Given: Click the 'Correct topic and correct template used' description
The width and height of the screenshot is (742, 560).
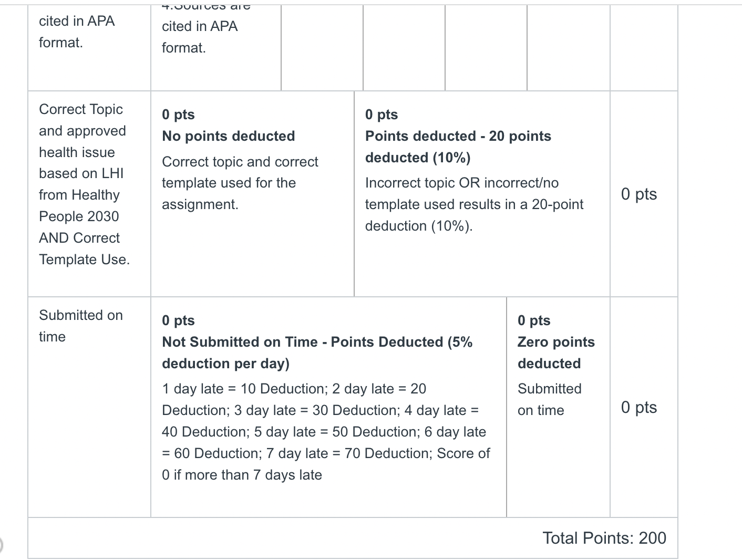Looking at the screenshot, I should [240, 183].
